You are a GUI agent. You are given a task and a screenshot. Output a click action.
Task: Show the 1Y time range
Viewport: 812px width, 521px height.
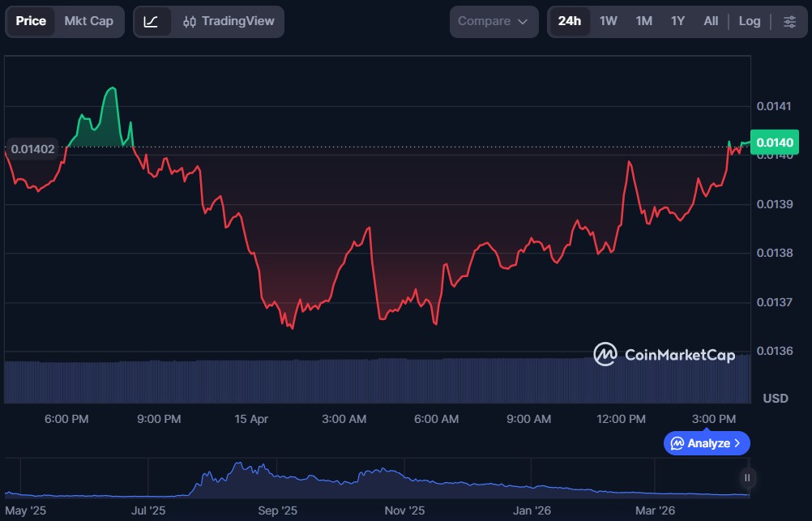(677, 22)
